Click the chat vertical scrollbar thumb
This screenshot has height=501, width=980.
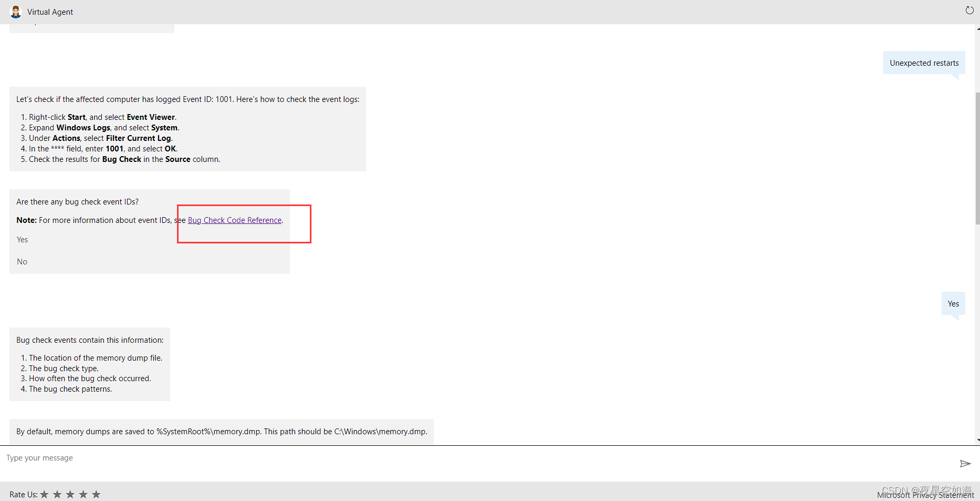977,158
